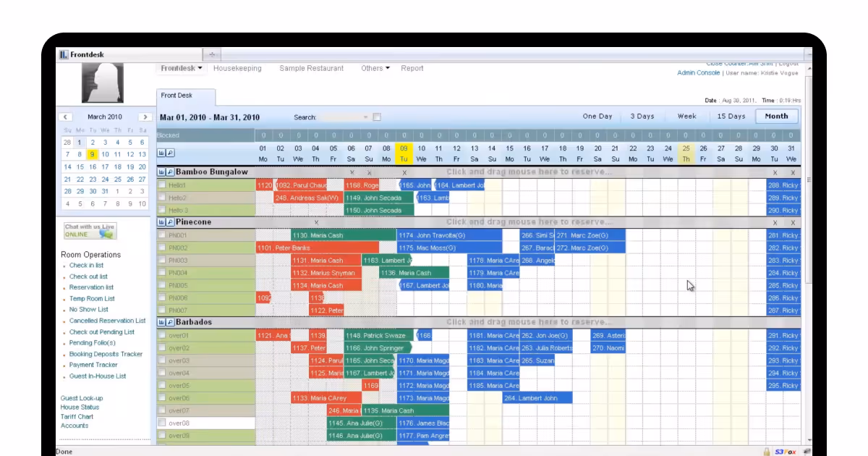868x456 pixels.
Task: Click the X under day 31 in Pinecone row
Action: [x=792, y=223]
